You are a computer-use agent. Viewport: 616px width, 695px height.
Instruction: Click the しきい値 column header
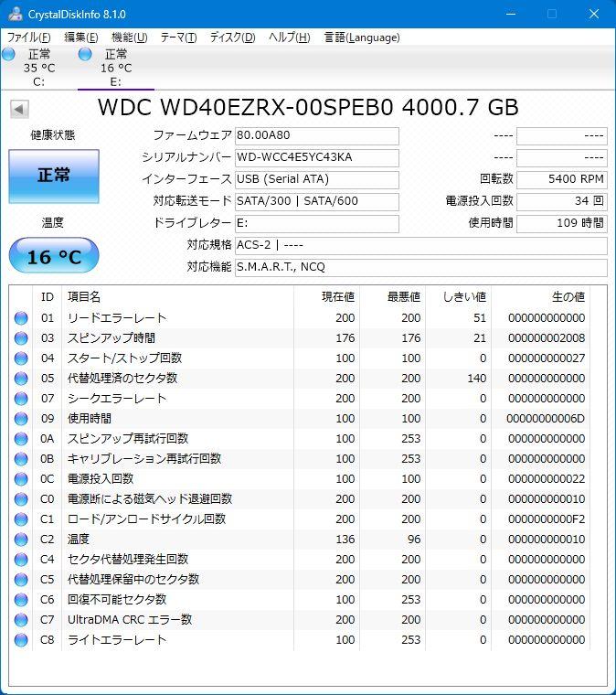pyautogui.click(x=459, y=297)
